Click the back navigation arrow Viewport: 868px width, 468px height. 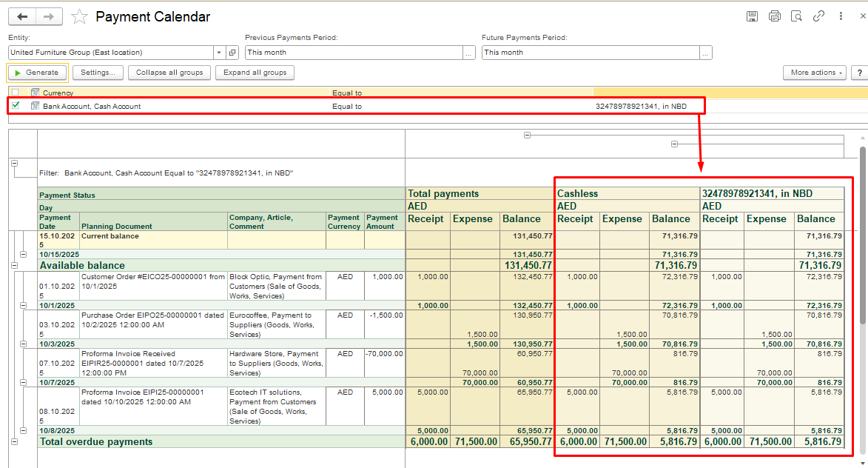click(22, 17)
